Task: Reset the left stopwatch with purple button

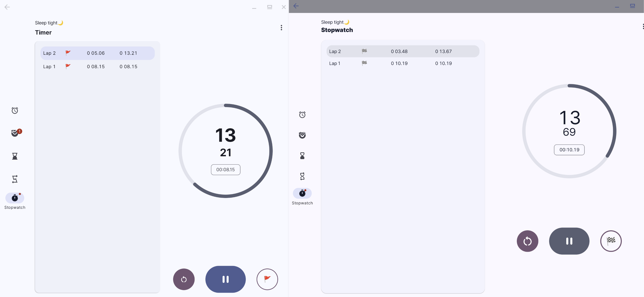Action: click(184, 279)
